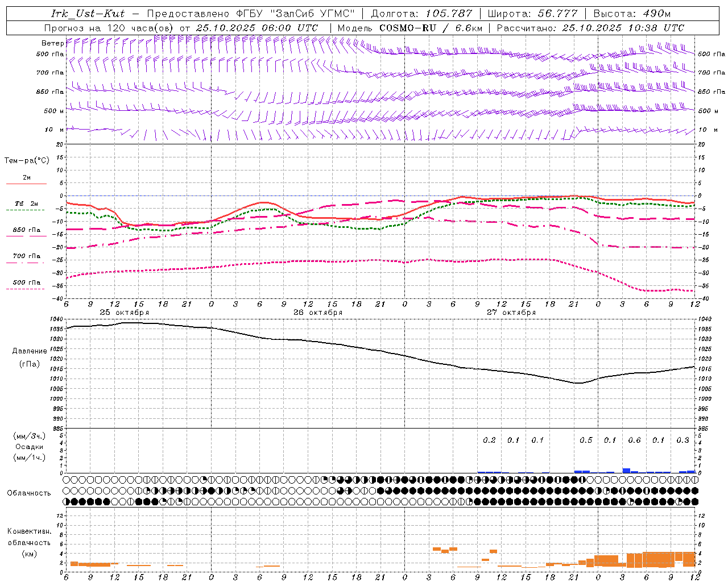This screenshot has height=582, width=728.
Task: Select the Давление panel label
Action: [30, 351]
